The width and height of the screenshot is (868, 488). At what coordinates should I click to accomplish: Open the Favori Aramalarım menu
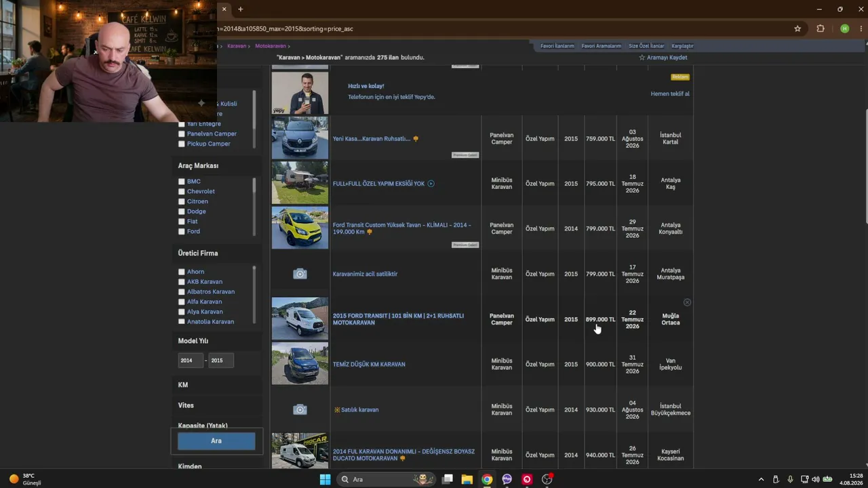coord(600,46)
